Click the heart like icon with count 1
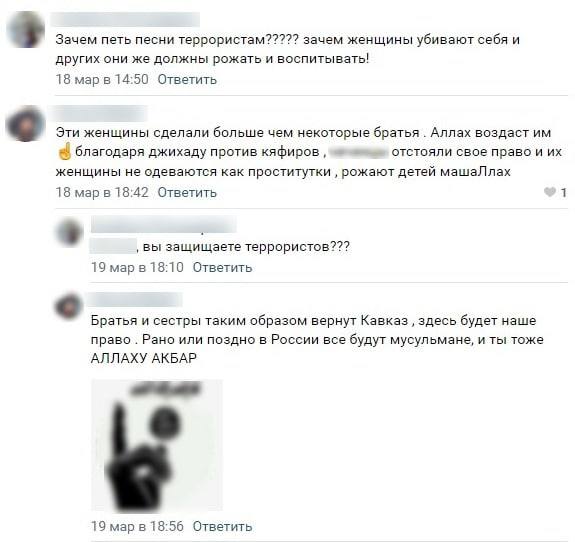This screenshot has height=542, width=575. point(550,192)
